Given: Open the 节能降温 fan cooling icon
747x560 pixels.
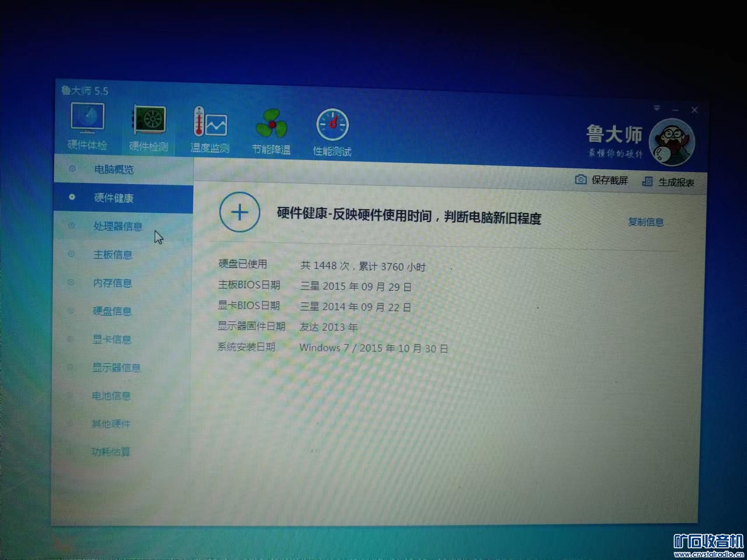Looking at the screenshot, I should coord(271,124).
